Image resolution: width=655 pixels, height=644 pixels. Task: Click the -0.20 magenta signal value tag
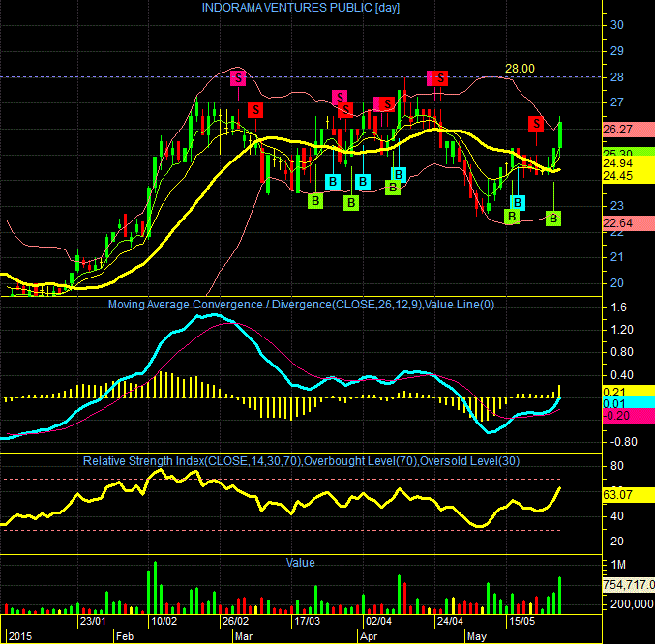point(629,416)
